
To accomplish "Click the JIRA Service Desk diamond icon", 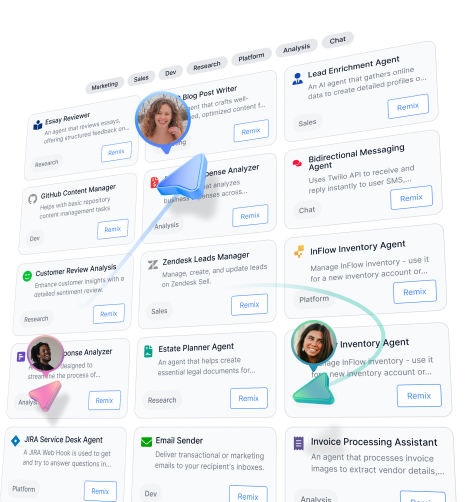I will pyautogui.click(x=15, y=441).
